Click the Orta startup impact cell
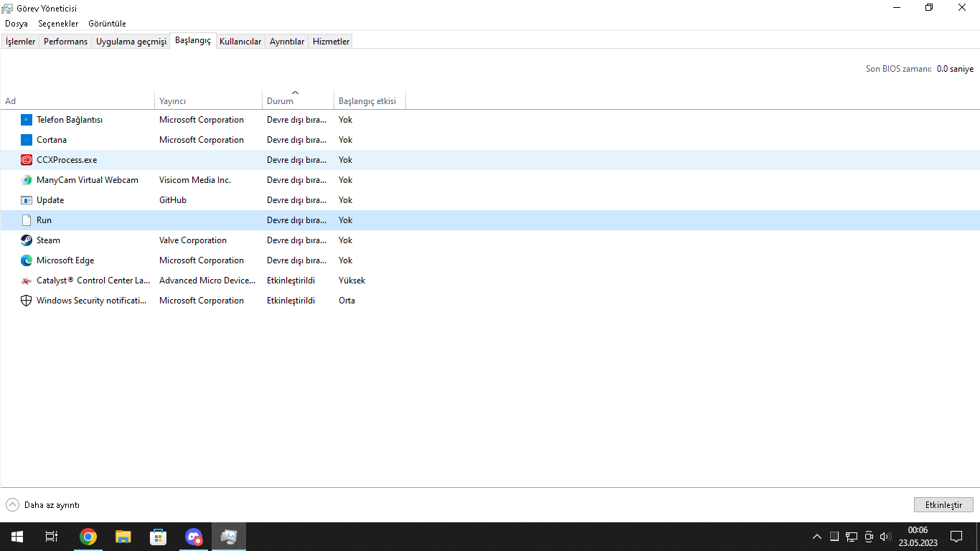The height and width of the screenshot is (551, 980). [x=347, y=301]
